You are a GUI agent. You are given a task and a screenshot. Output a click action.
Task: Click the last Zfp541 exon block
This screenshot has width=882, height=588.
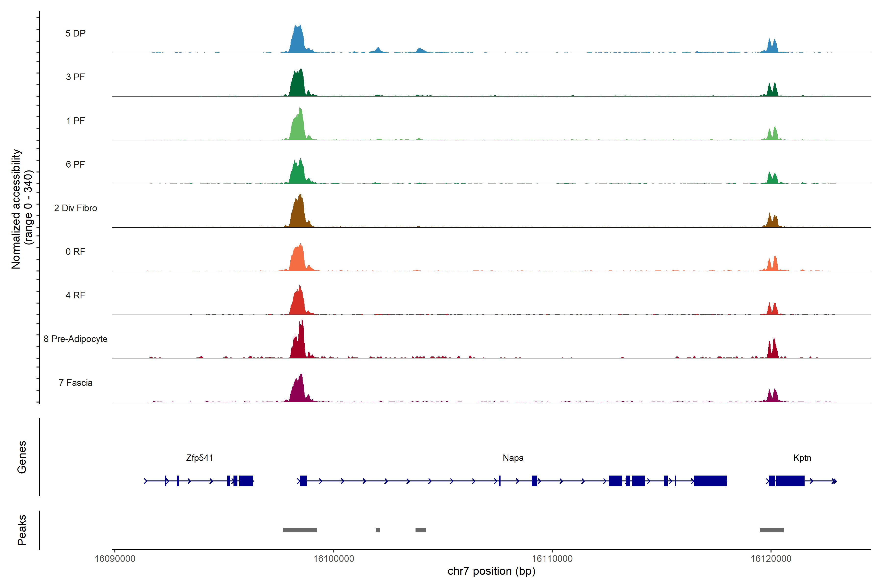click(x=246, y=481)
